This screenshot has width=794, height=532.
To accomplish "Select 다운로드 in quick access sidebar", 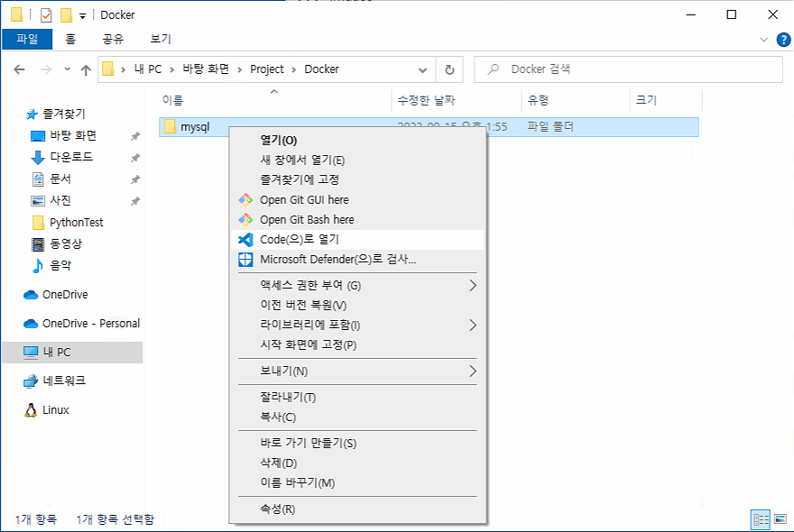I will [71, 157].
